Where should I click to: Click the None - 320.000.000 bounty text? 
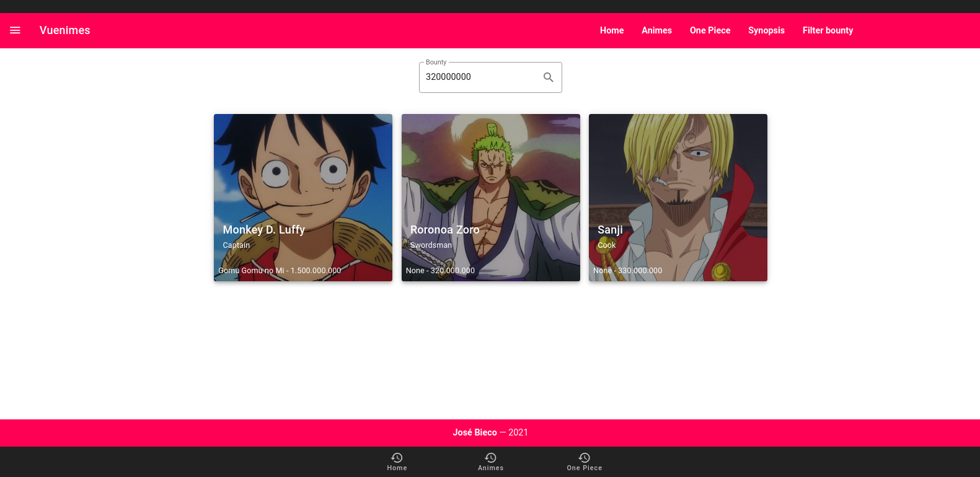point(440,271)
